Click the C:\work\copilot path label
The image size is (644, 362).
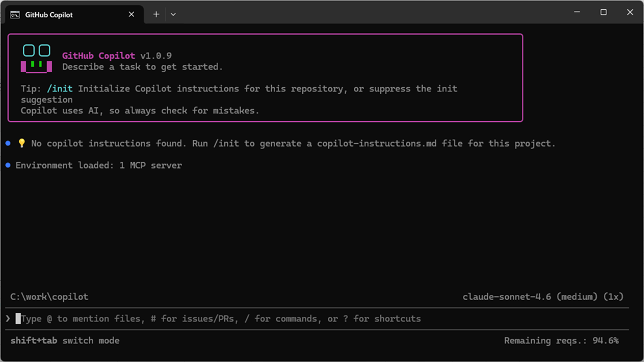click(x=49, y=297)
